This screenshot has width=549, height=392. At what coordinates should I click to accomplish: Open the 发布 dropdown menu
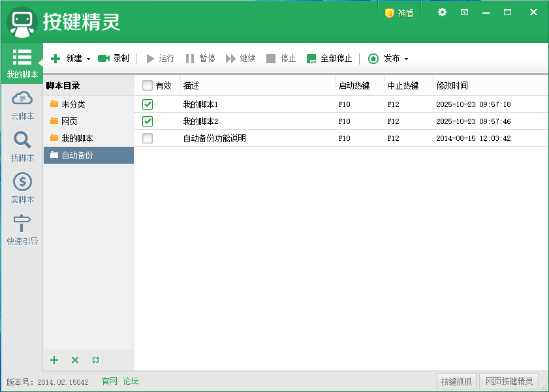tap(405, 58)
